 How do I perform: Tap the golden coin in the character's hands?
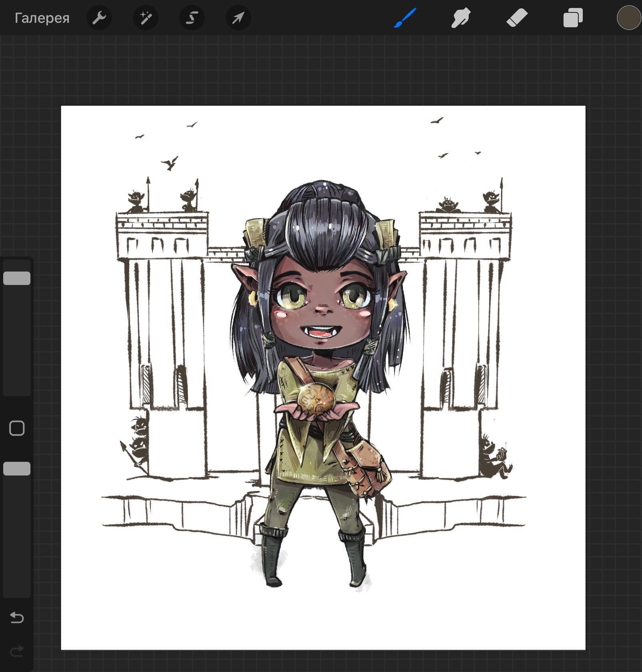316,399
